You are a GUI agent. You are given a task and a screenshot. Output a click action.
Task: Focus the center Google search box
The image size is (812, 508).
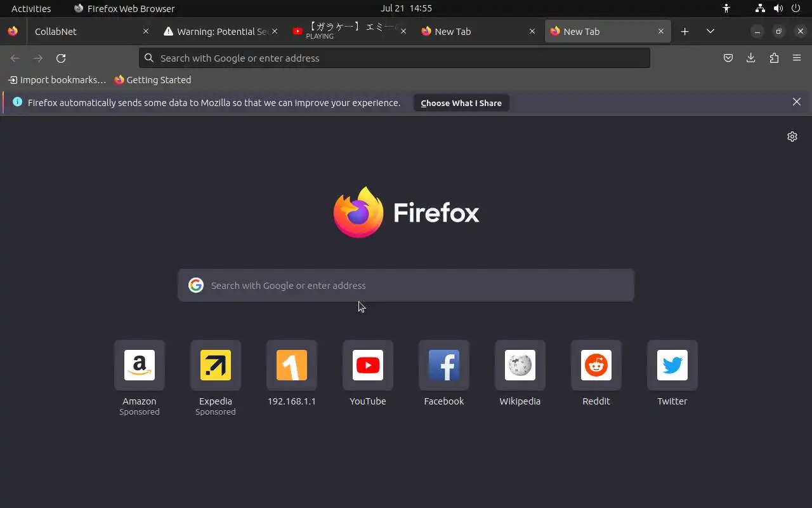click(406, 285)
